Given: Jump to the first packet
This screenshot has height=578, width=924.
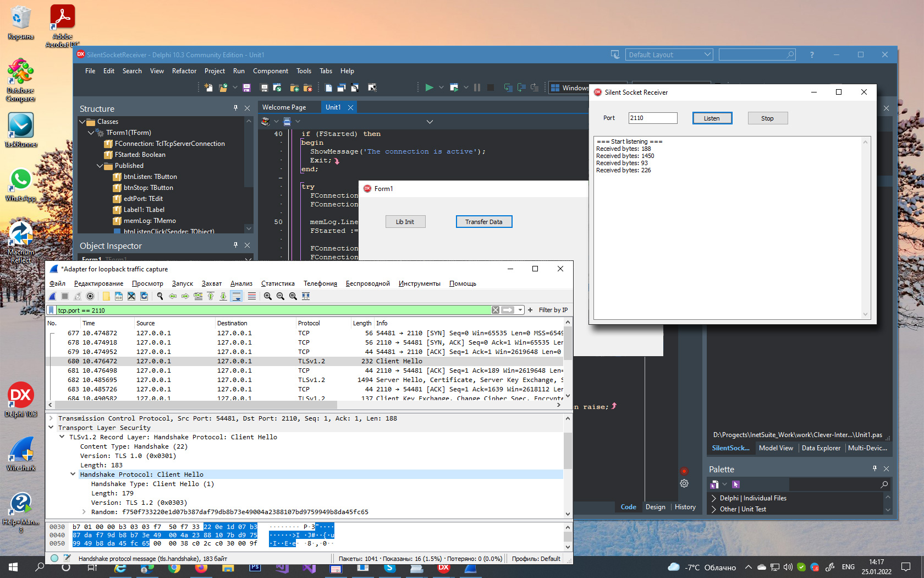Looking at the screenshot, I should [211, 296].
